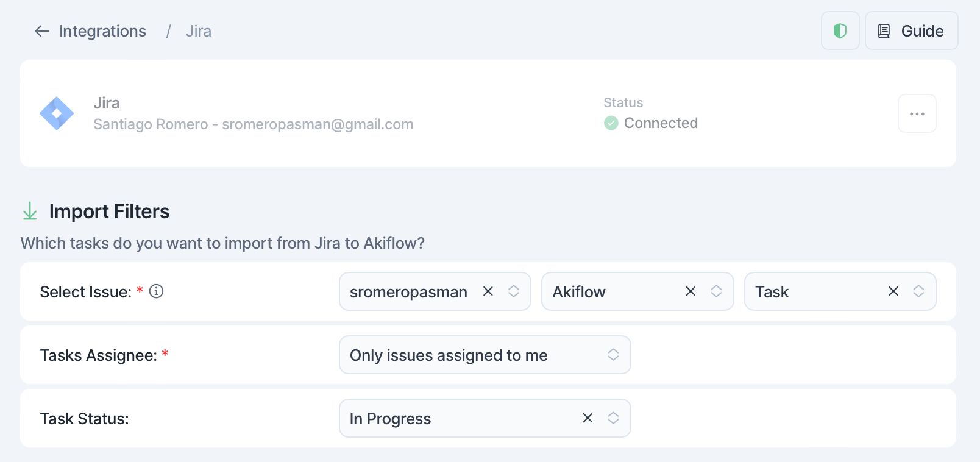Clear the Akiflow project selection
980x462 pixels.
click(x=691, y=291)
